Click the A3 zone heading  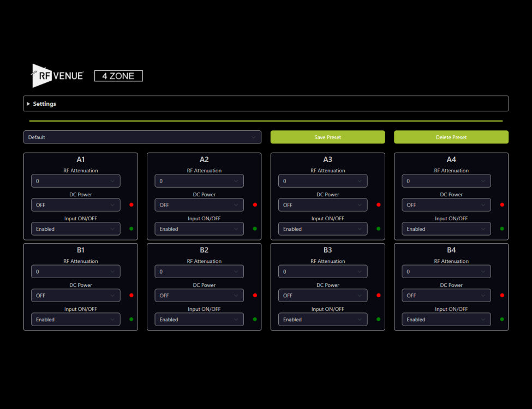tap(327, 159)
